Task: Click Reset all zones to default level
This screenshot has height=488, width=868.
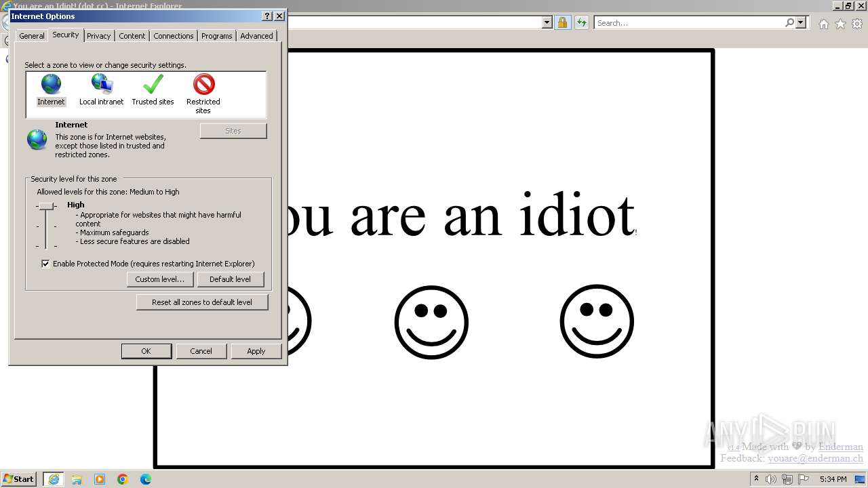Action: point(202,302)
